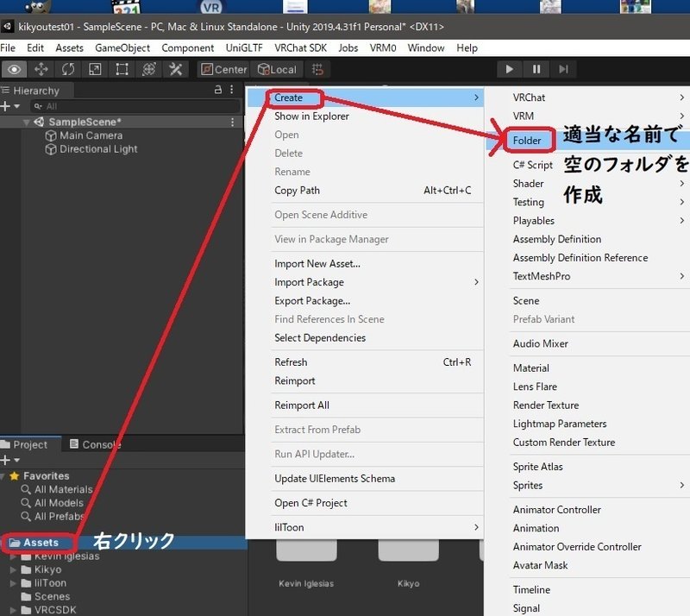This screenshot has height=616, width=690.
Task: Select the Rect transform tool
Action: pos(122,69)
